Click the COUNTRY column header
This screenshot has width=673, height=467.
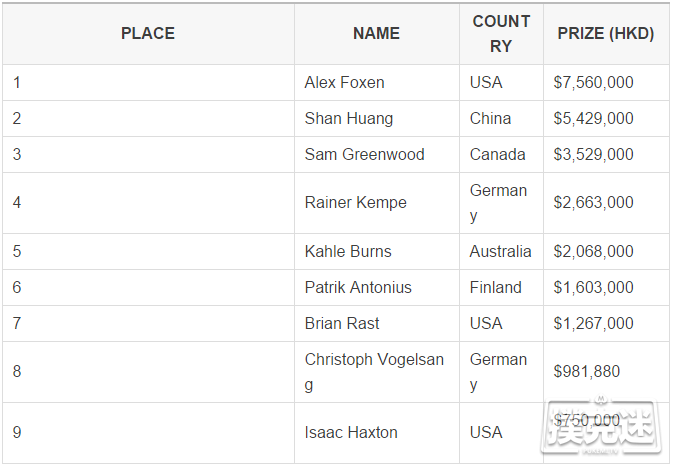[501, 34]
